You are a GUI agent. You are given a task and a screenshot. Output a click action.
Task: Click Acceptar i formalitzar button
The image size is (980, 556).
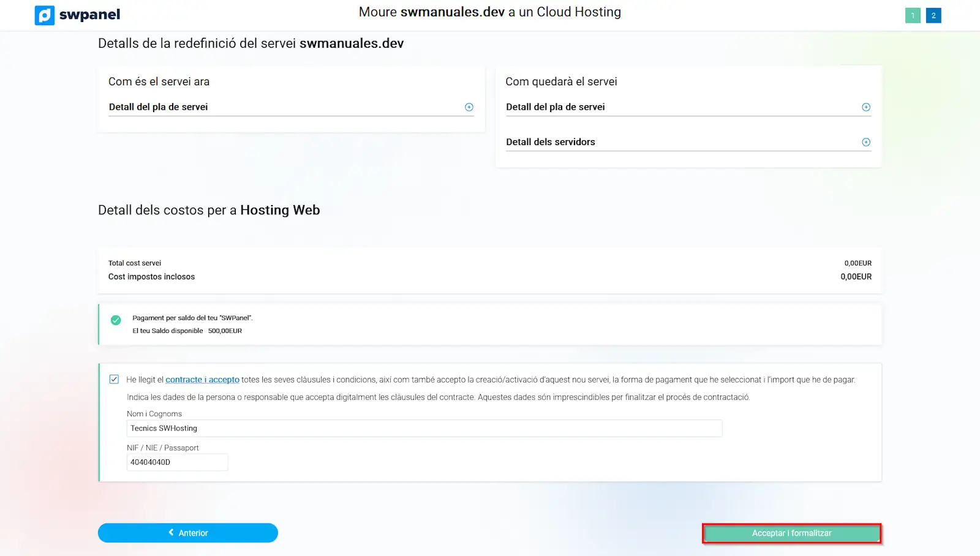pos(791,533)
